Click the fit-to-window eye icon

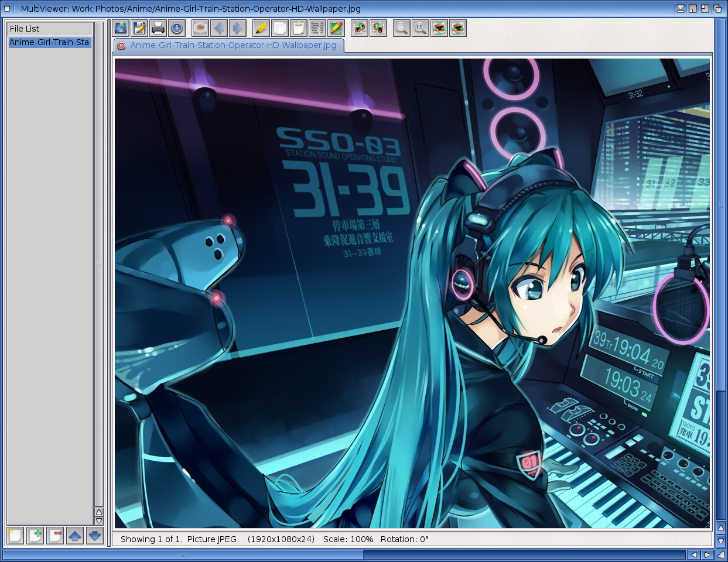(x=439, y=28)
